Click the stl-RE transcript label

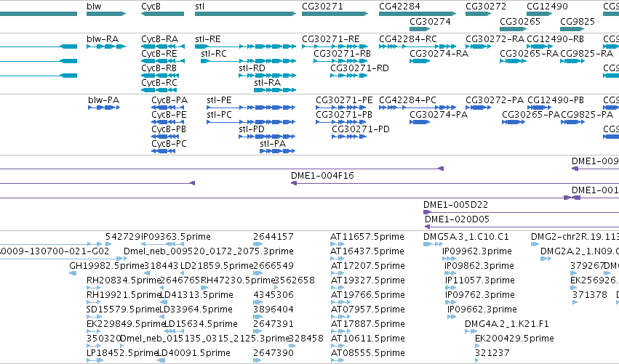pyautogui.click(x=208, y=39)
